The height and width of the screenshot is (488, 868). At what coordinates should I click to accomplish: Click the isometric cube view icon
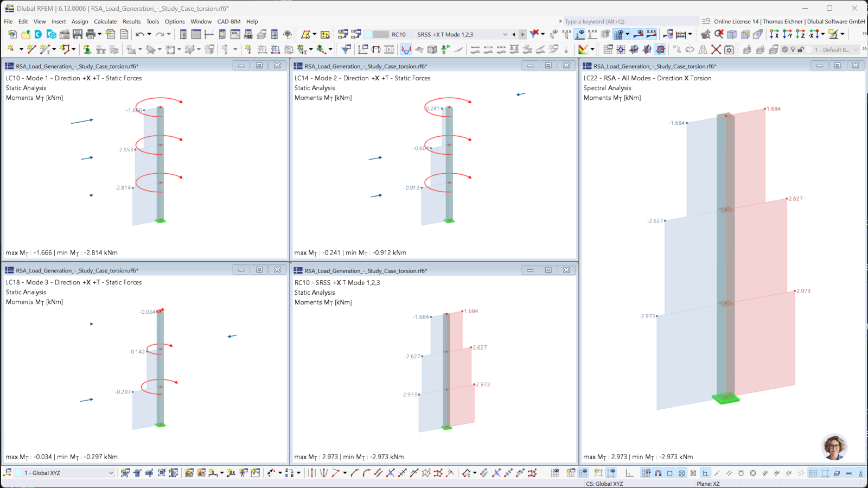click(x=732, y=34)
